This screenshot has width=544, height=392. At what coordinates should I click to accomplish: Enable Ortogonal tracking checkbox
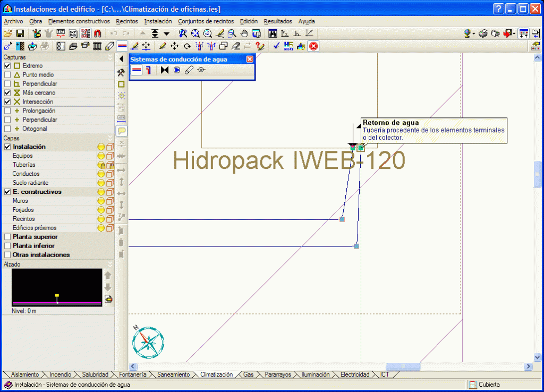[7, 129]
